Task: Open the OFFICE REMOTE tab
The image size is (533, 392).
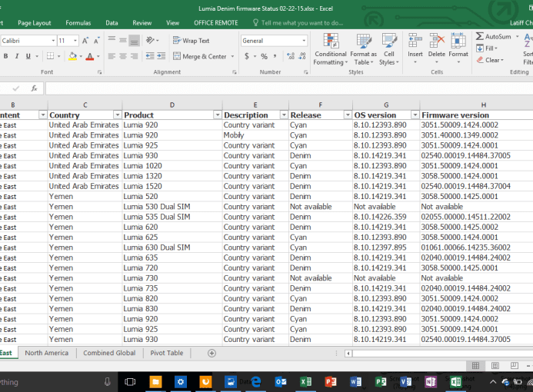Action: [216, 23]
